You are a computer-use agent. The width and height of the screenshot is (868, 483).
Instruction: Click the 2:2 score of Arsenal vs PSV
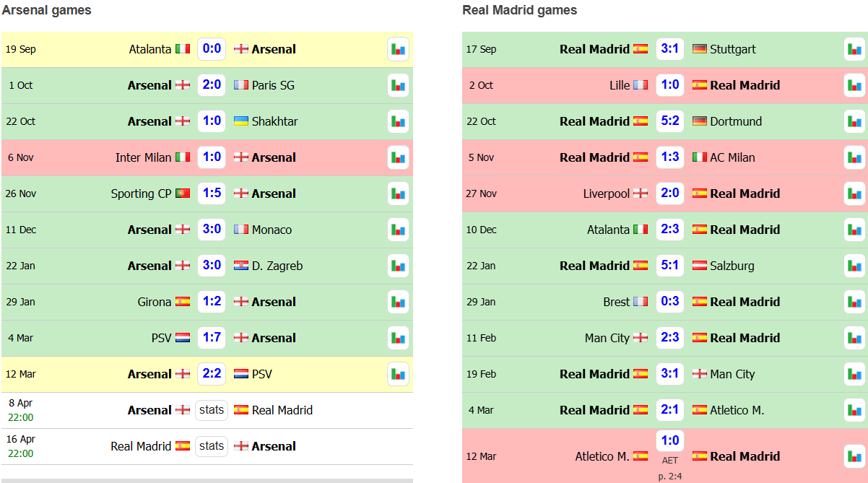[212, 374]
